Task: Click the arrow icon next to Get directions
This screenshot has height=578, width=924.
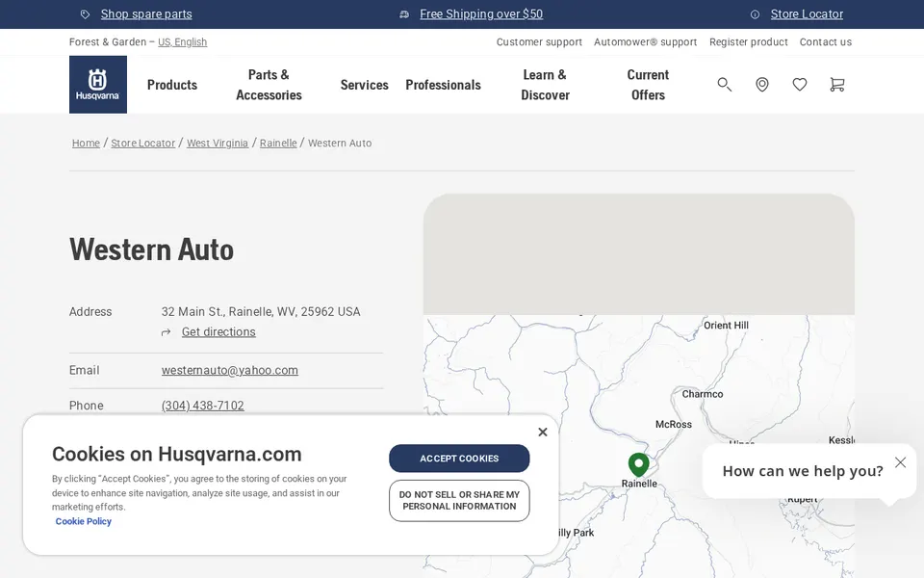Action: (x=167, y=332)
